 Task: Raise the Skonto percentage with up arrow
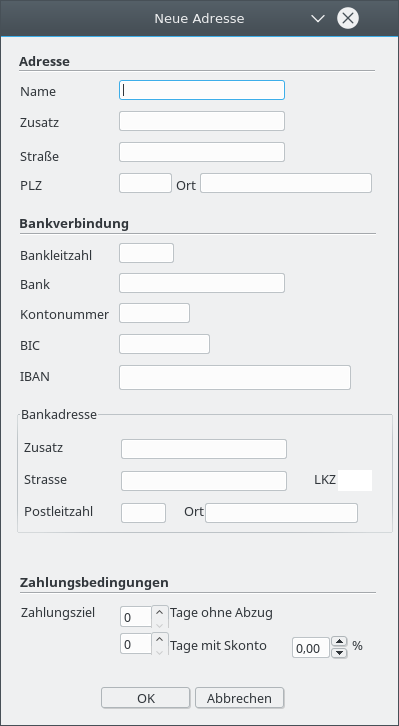tap(340, 642)
